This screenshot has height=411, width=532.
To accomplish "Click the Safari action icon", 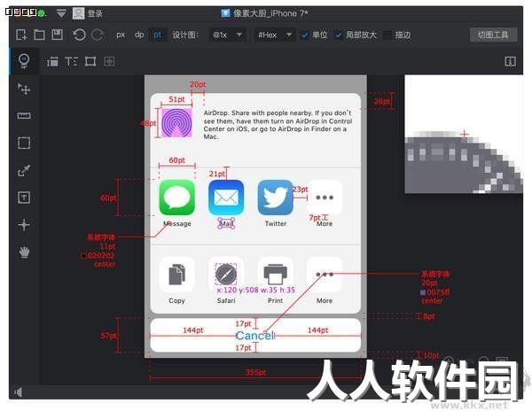I will click(x=226, y=275).
